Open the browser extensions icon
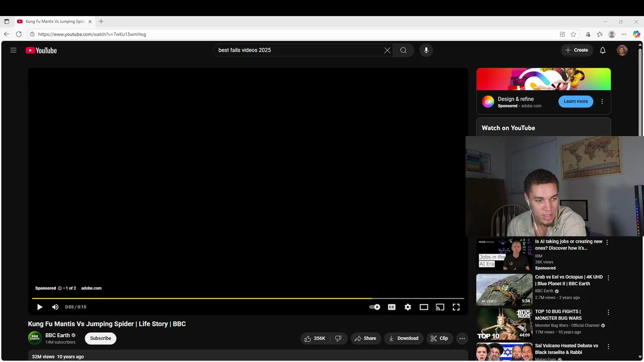 click(588, 34)
